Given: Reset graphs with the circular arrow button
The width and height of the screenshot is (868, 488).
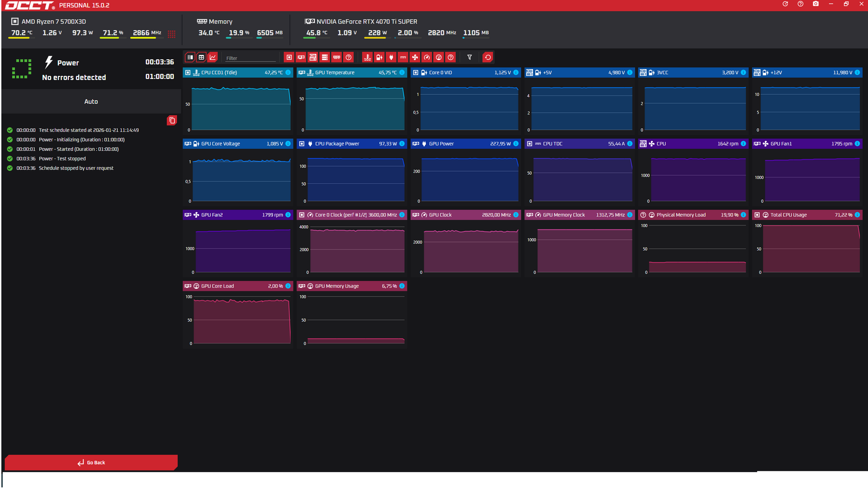Looking at the screenshot, I should point(488,57).
